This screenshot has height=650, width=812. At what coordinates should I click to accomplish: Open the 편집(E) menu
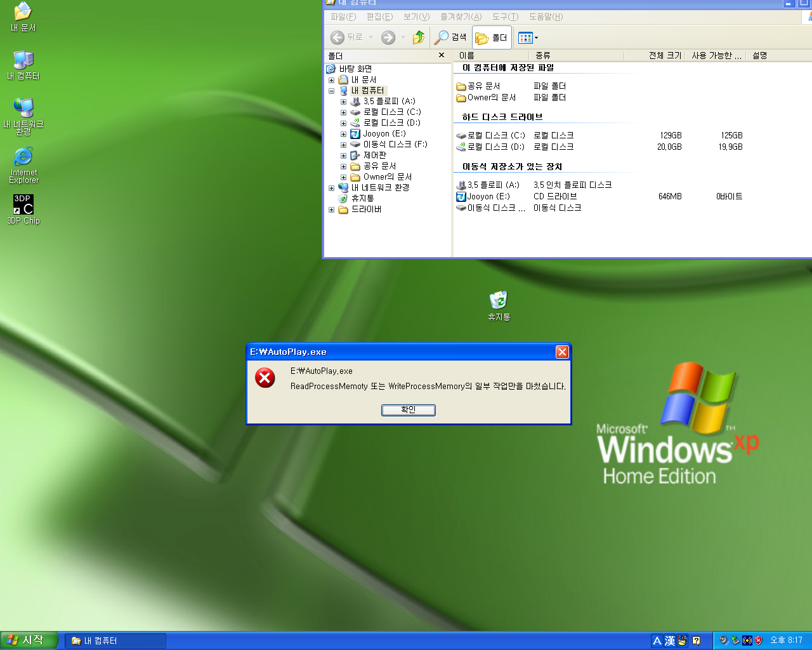pyautogui.click(x=379, y=17)
